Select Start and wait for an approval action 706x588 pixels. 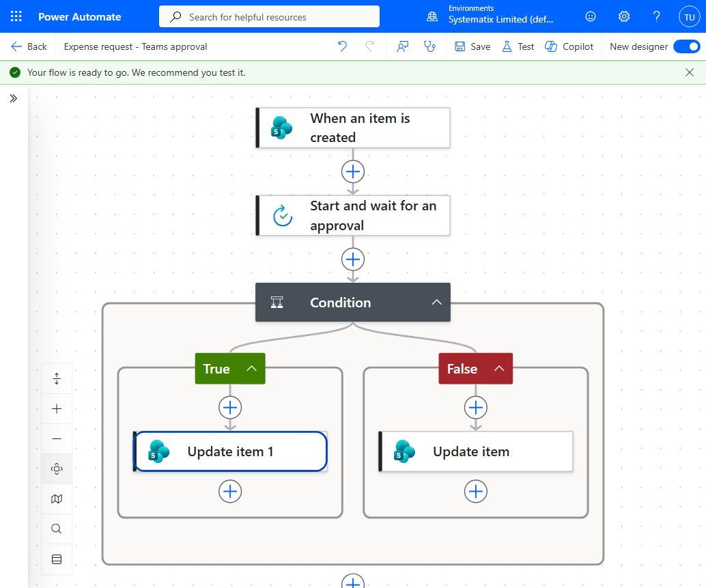pos(353,215)
